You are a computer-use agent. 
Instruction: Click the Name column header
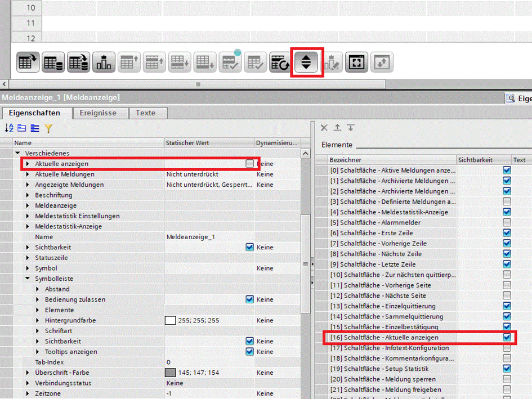[x=88, y=143]
